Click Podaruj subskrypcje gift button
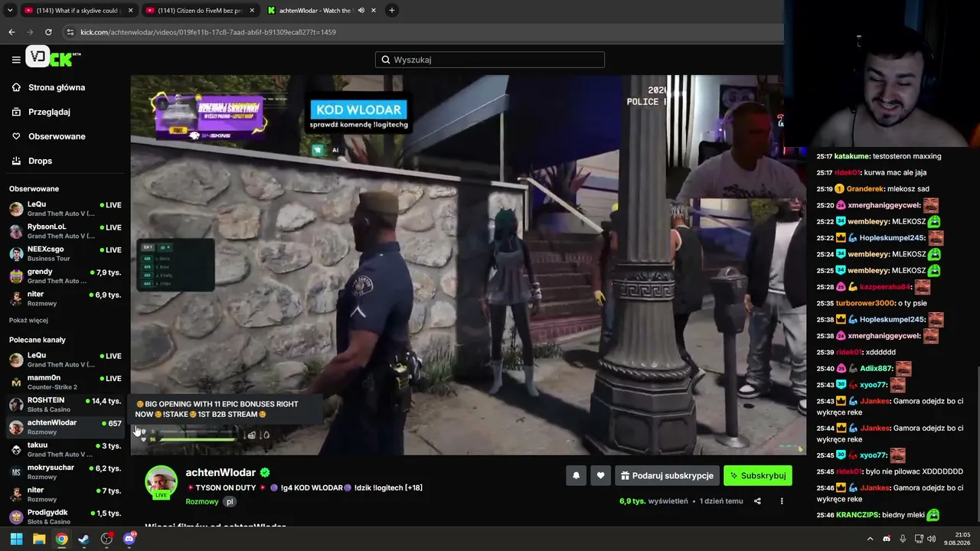This screenshot has width=980, height=551. tap(667, 475)
